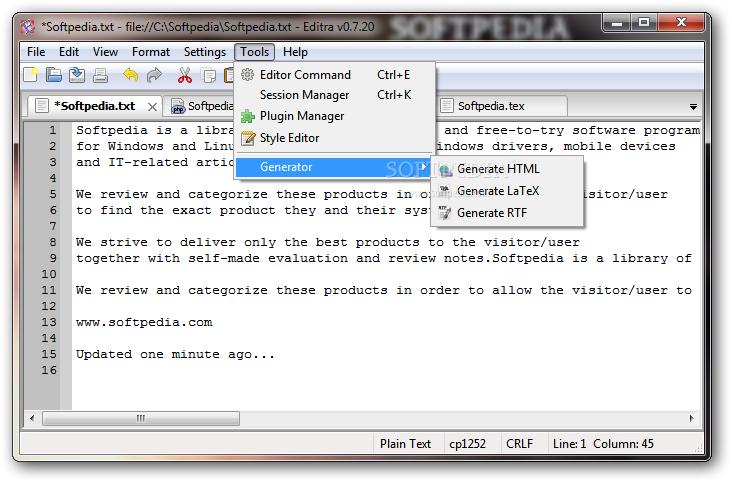Close the Tools menu
732x482 pixels.
(254, 52)
